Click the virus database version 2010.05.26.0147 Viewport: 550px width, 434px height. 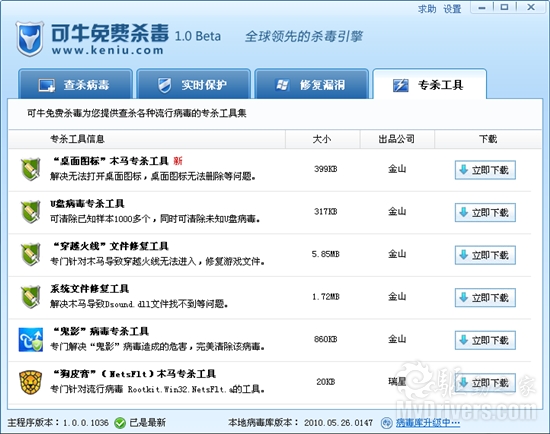(338, 423)
